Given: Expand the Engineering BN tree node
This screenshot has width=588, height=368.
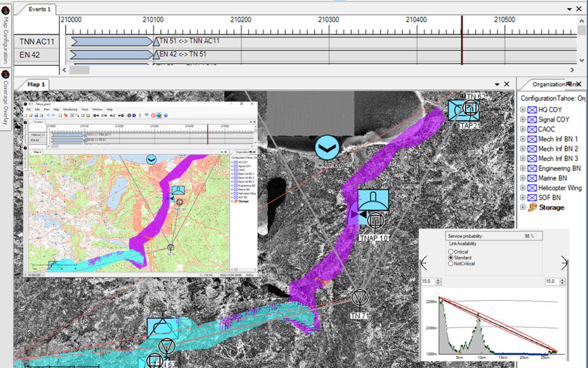Looking at the screenshot, I should (x=523, y=168).
